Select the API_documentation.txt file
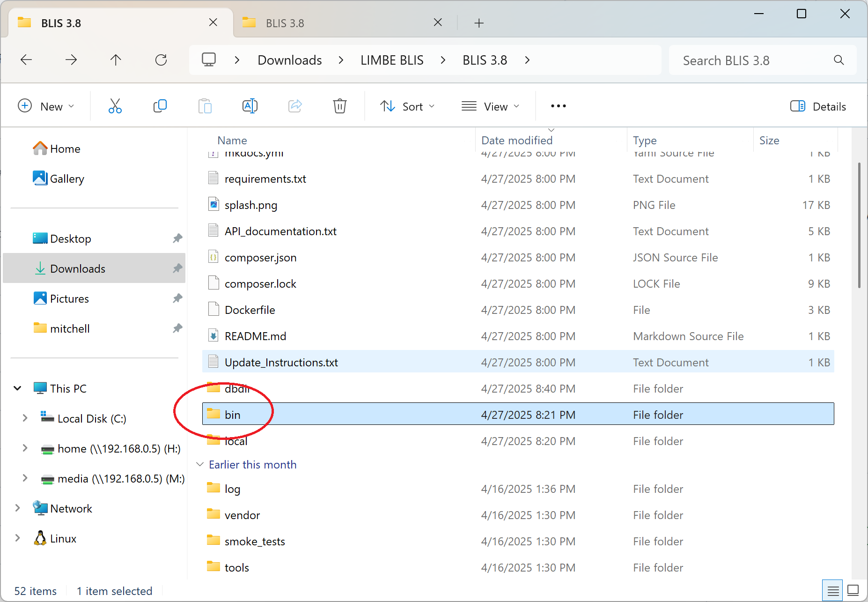The image size is (868, 602). [x=518, y=231]
